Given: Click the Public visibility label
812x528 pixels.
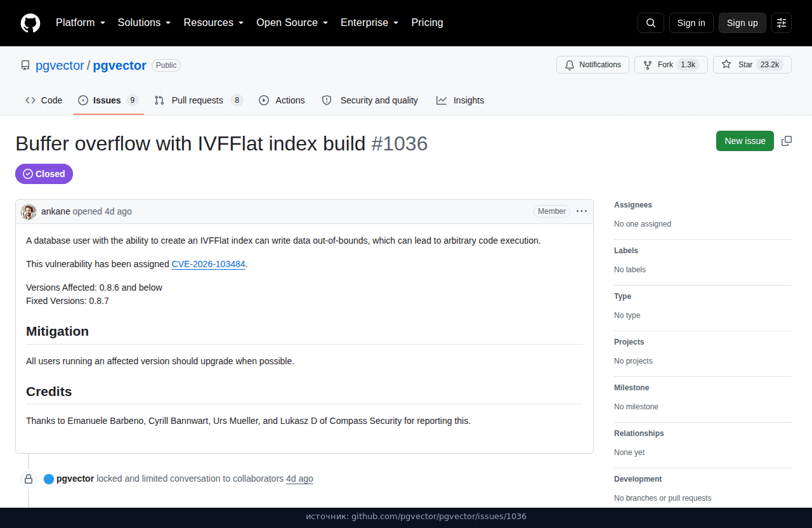Looking at the screenshot, I should (166, 65).
